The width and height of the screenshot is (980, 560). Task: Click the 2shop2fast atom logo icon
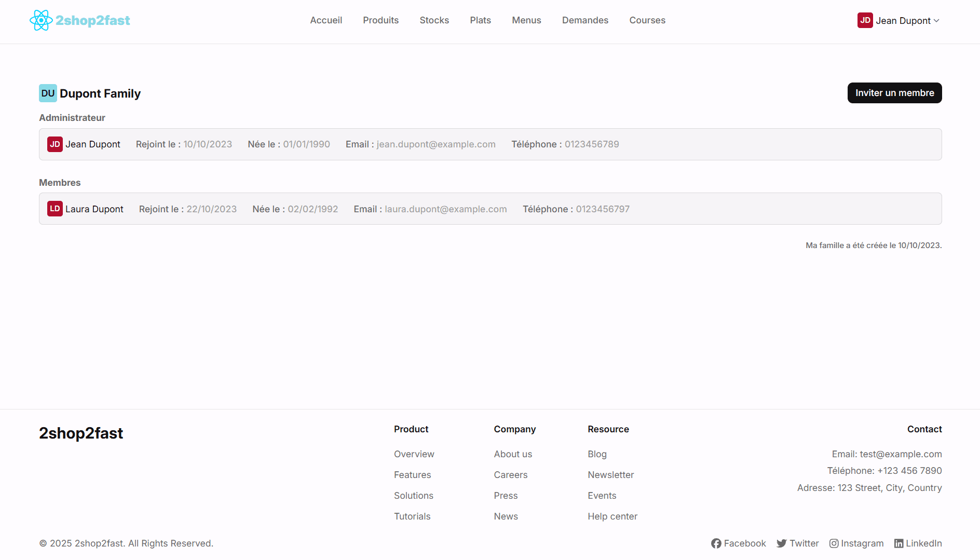(41, 20)
